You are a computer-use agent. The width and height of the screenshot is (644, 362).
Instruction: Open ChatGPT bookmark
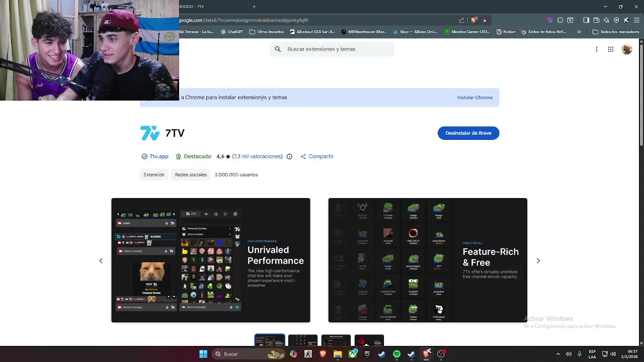click(x=232, y=32)
